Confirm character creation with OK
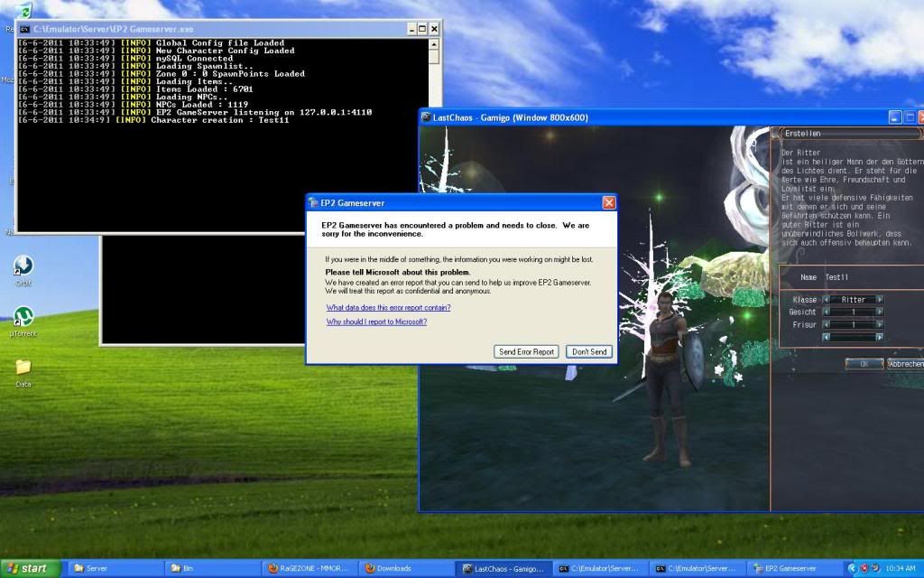This screenshot has width=924, height=578. [864, 364]
